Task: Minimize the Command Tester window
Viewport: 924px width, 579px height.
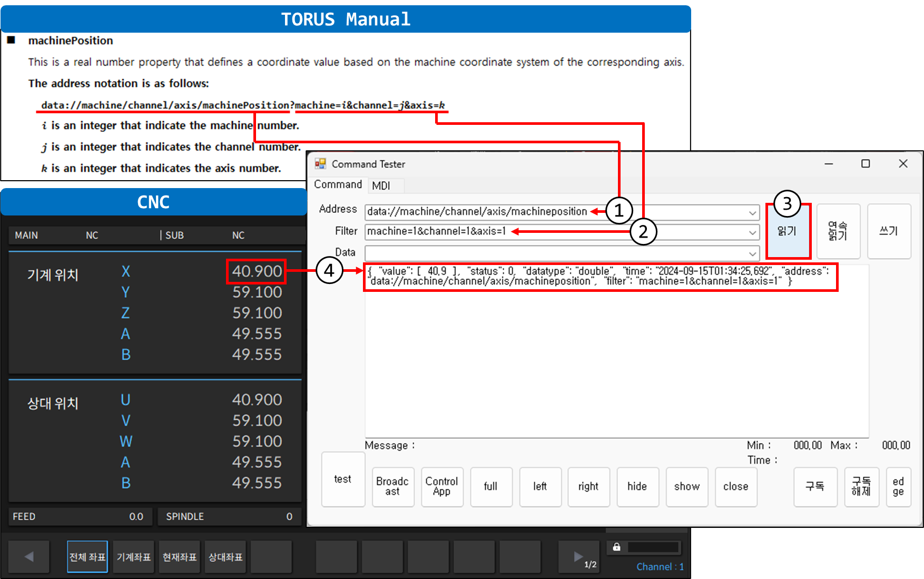Action: pyautogui.click(x=829, y=164)
